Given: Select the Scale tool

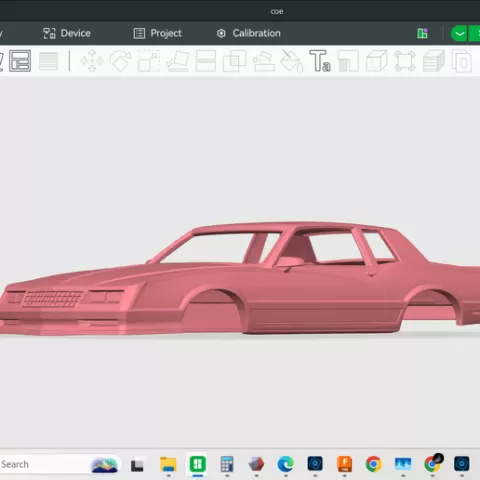Looking at the screenshot, I should point(149,61).
